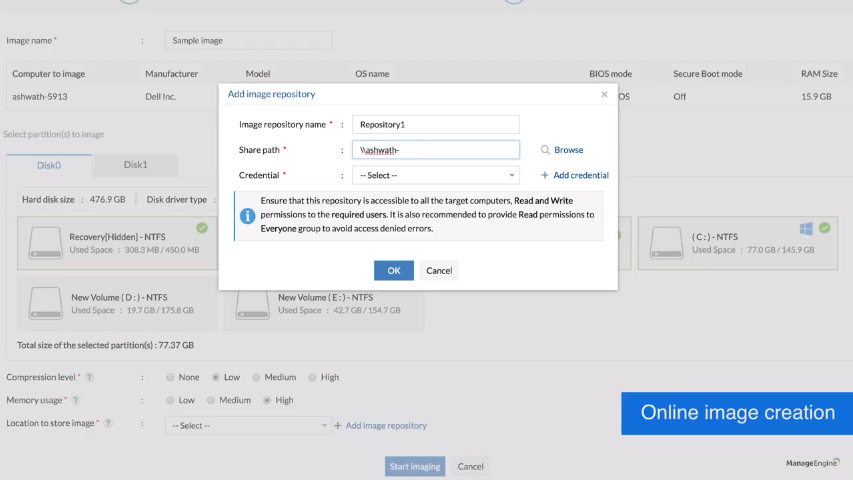The image size is (853, 480).
Task: Select Medium compression level radio
Action: tap(256, 378)
